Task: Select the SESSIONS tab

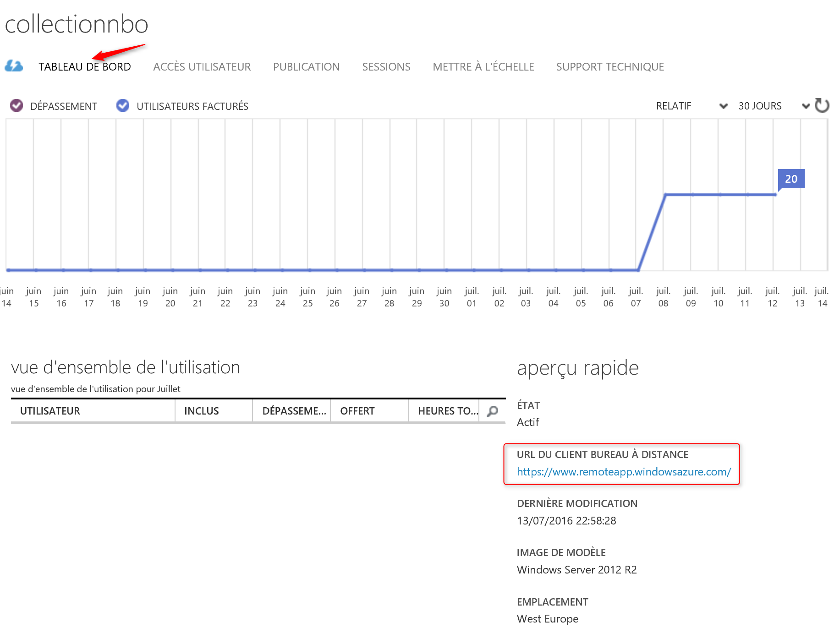Action: (386, 67)
